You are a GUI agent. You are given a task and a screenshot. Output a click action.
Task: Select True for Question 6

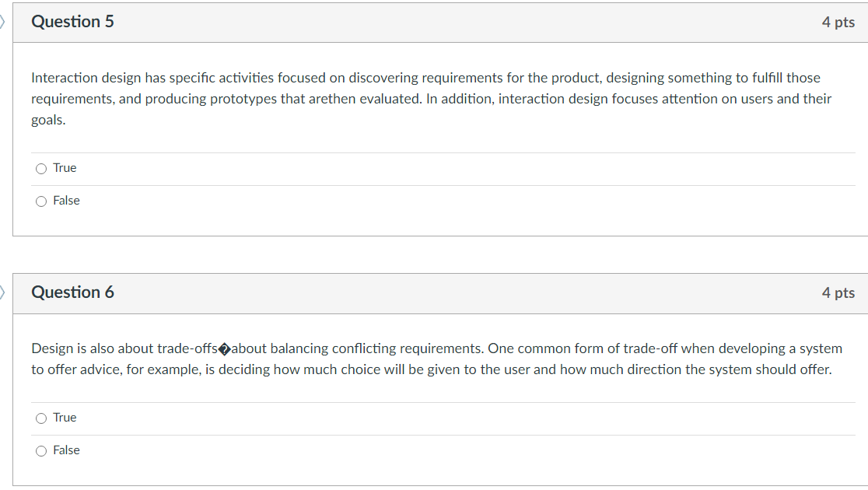click(x=40, y=418)
